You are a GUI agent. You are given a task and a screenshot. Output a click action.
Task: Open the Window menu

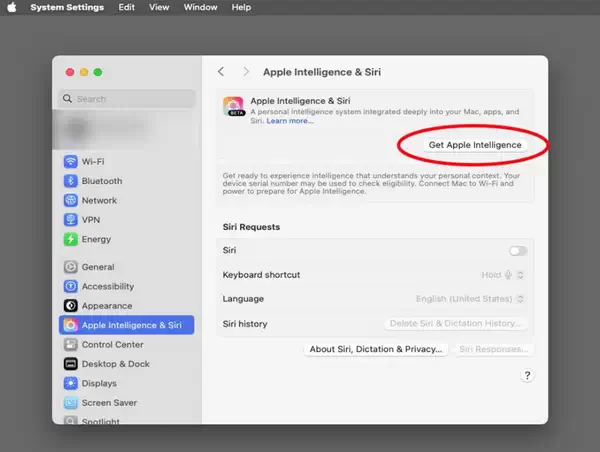[x=200, y=7]
